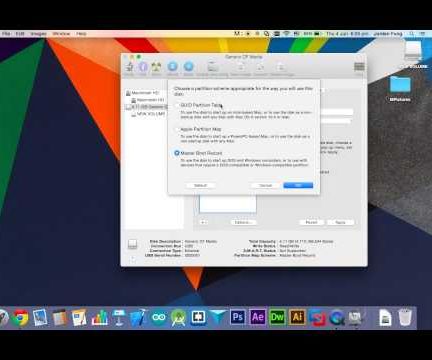This screenshot has width=432, height=360.
Task: Click the document stack icon in the Dock
Action: pyautogui.click(x=385, y=318)
